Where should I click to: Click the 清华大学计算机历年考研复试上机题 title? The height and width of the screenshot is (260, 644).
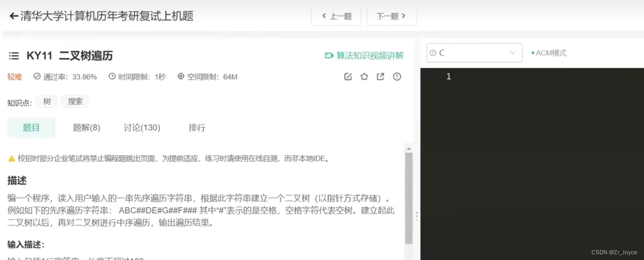[x=107, y=17]
